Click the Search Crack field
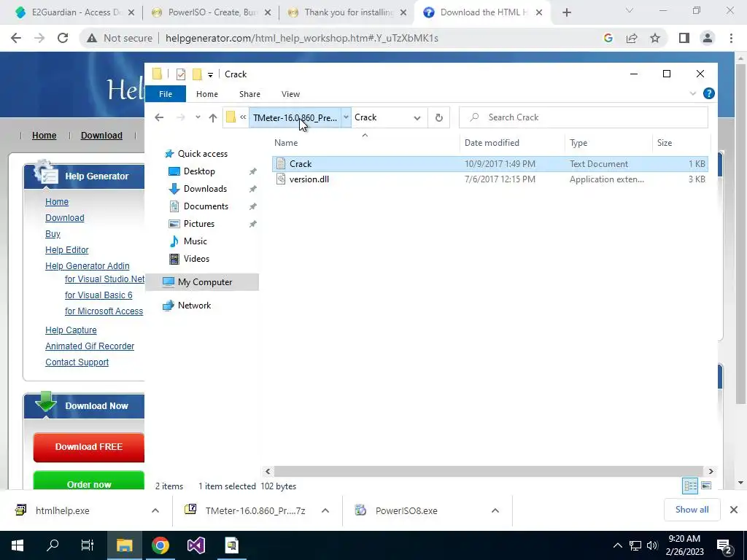 coord(583,117)
